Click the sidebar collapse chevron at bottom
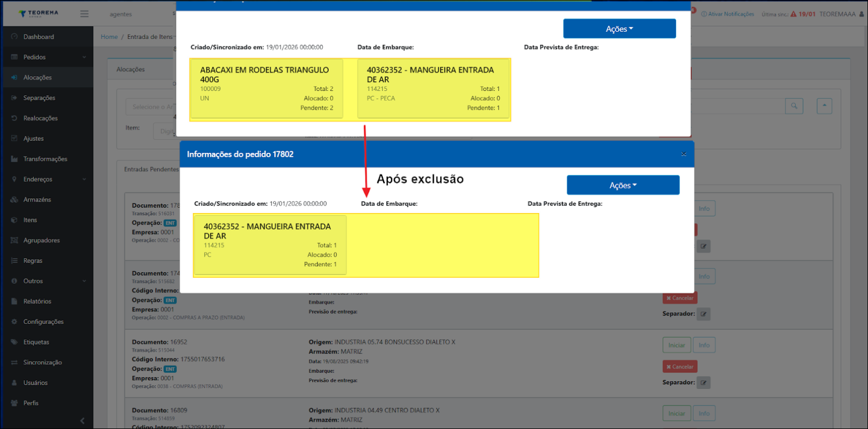The height and width of the screenshot is (429, 868). [82, 421]
